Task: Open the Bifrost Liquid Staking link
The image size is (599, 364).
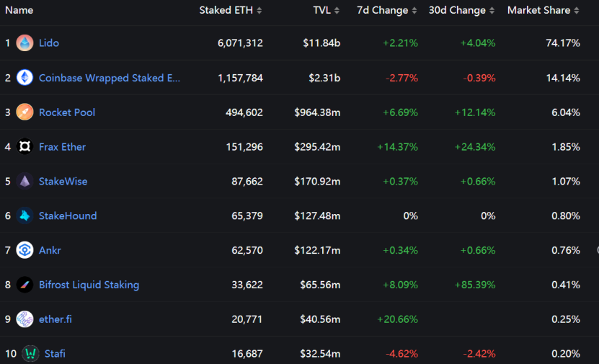Action: [89, 285]
